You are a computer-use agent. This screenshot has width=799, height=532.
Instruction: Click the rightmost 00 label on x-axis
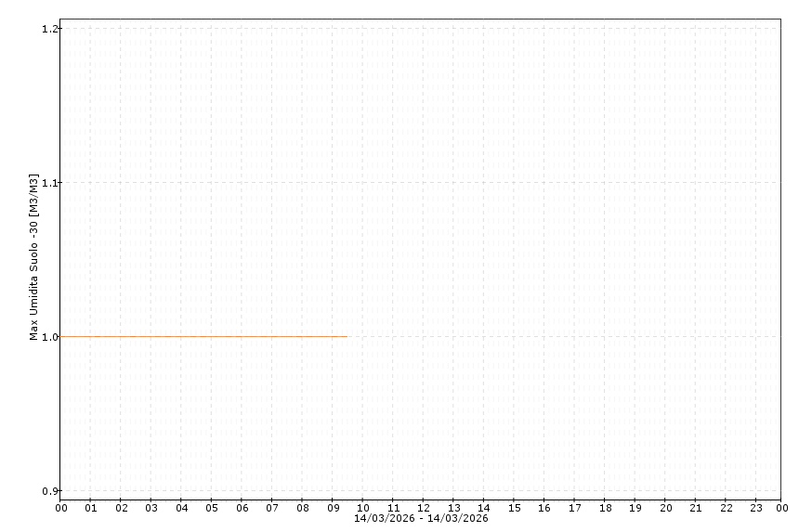click(x=782, y=508)
